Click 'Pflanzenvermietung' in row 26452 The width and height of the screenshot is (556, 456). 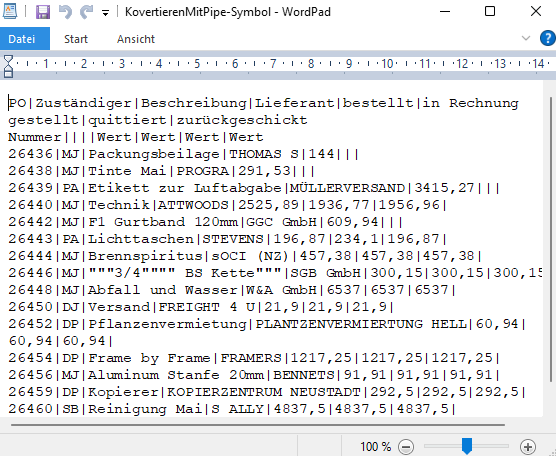pos(167,324)
